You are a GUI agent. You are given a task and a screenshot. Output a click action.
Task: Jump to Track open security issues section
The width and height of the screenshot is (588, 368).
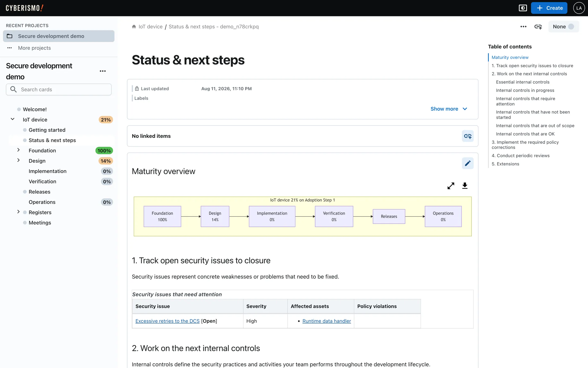(532, 66)
